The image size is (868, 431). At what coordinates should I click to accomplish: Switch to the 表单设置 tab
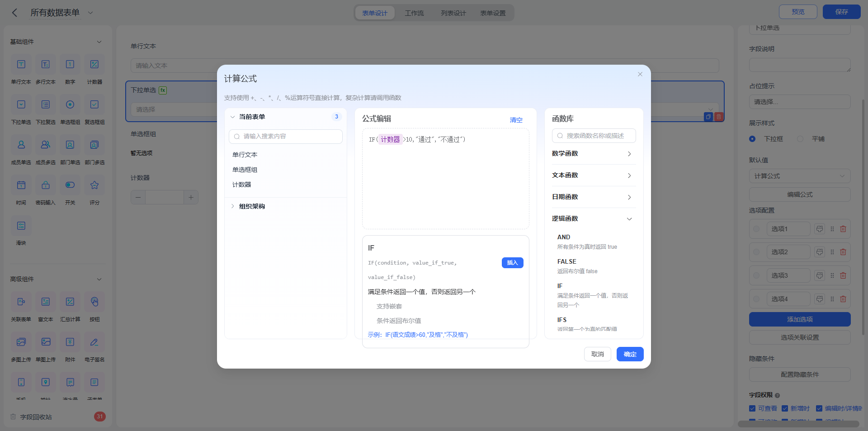493,13
